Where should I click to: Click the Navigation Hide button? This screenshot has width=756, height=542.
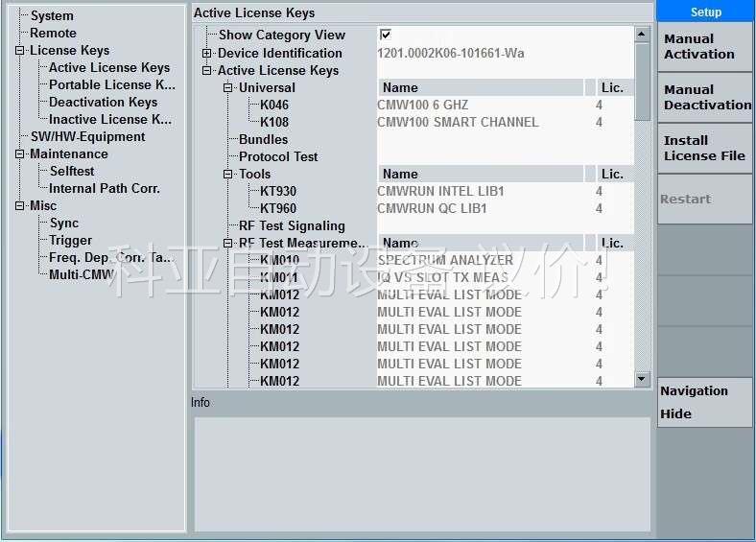coord(705,402)
